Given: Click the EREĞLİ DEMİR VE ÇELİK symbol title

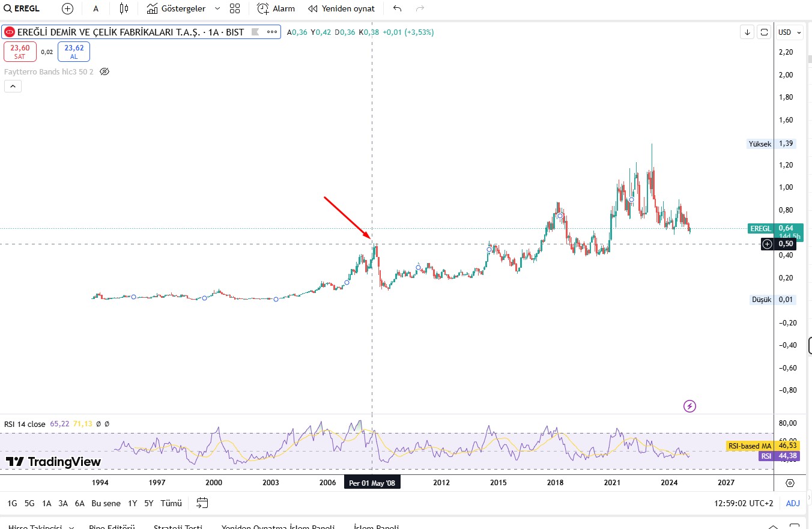Looking at the screenshot, I should tap(130, 32).
